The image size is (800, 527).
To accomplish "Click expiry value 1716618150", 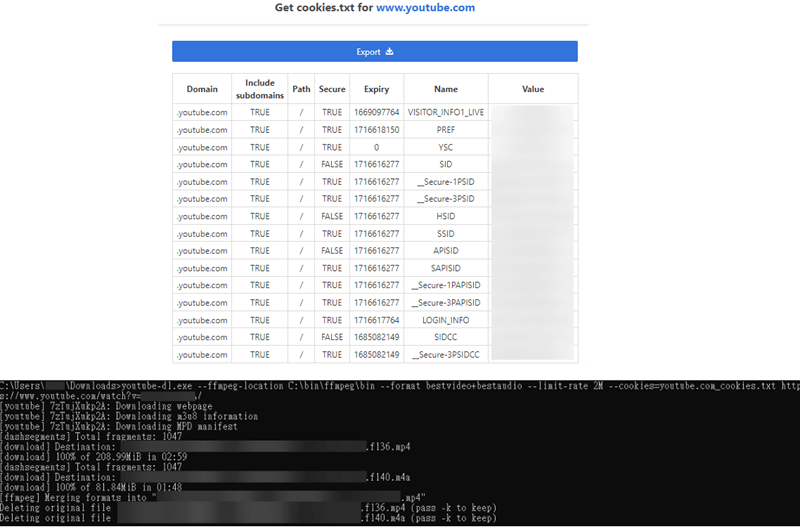I will 377,130.
